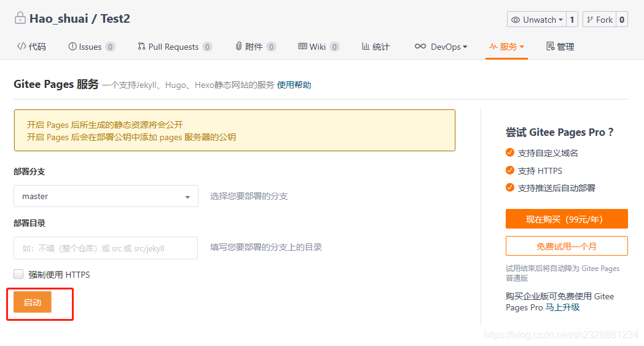The width and height of the screenshot is (644, 346).
Task: Click checkmark icon beside 支持自定义域名
Action: pyautogui.click(x=509, y=152)
